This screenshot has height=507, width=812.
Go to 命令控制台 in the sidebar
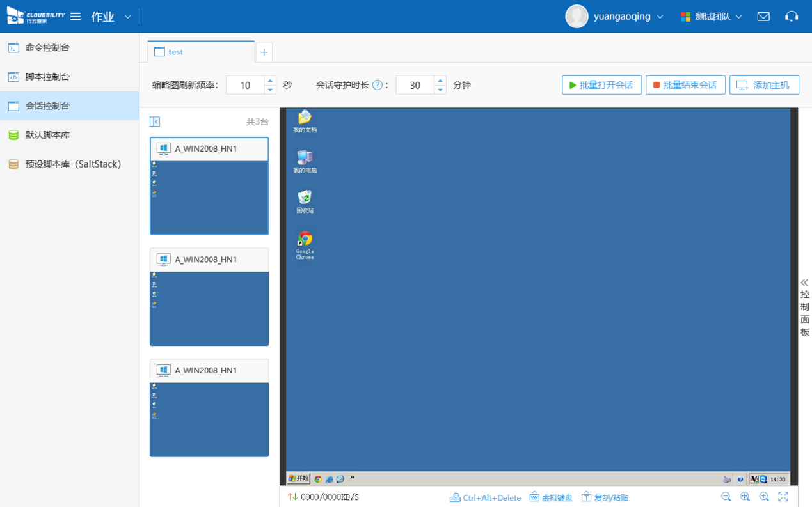(47, 47)
